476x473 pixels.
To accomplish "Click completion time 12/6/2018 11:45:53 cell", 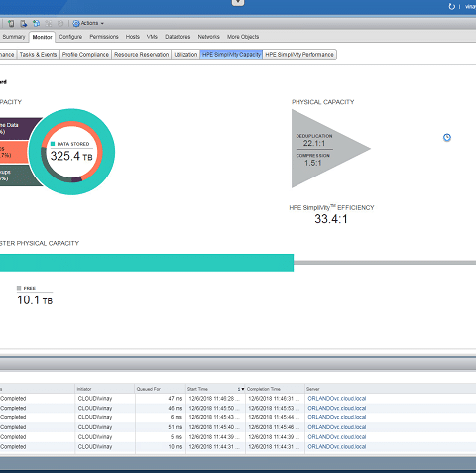I will (x=274, y=408).
